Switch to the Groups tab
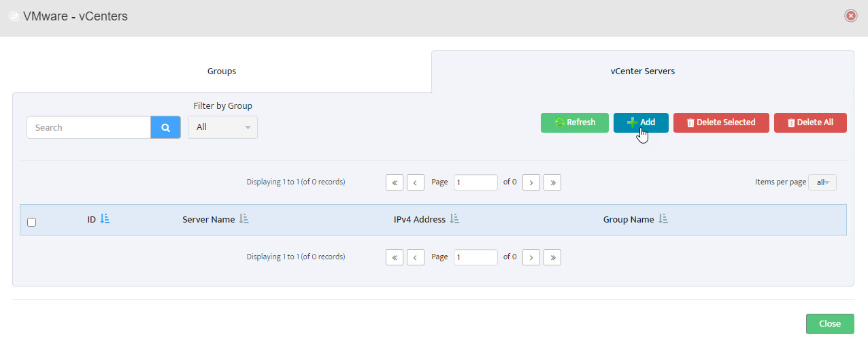 tap(222, 71)
